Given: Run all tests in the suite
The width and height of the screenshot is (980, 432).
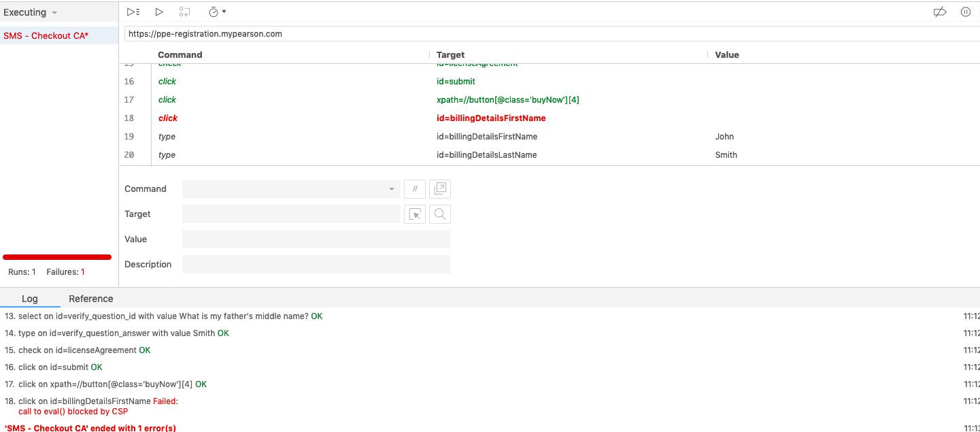Looking at the screenshot, I should [x=133, y=12].
